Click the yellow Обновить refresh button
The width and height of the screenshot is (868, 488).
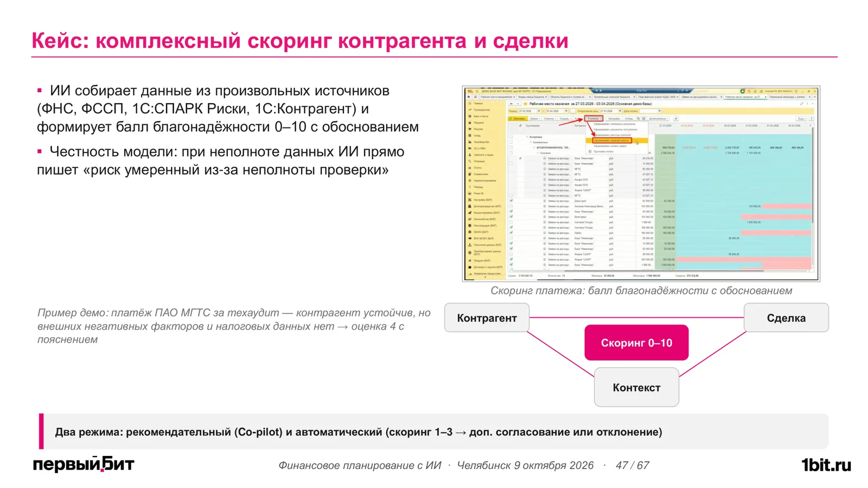(517, 119)
